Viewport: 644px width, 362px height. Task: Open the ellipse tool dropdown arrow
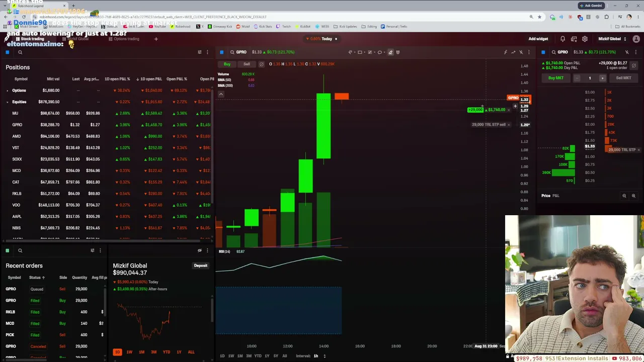click(x=385, y=52)
